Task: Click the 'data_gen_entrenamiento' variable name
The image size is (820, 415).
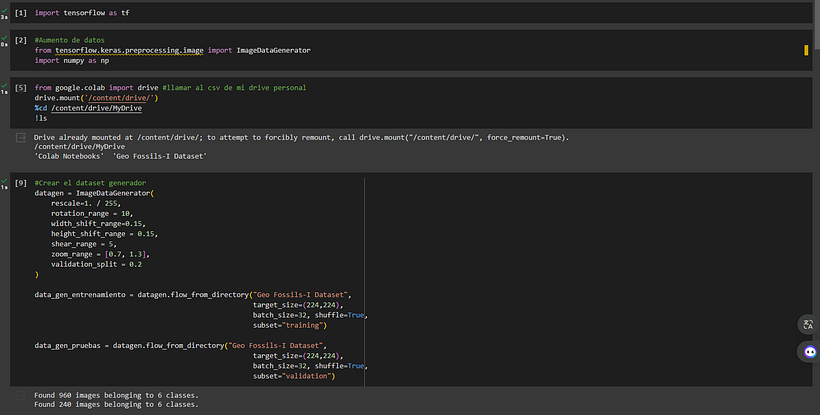Action: tap(80, 294)
